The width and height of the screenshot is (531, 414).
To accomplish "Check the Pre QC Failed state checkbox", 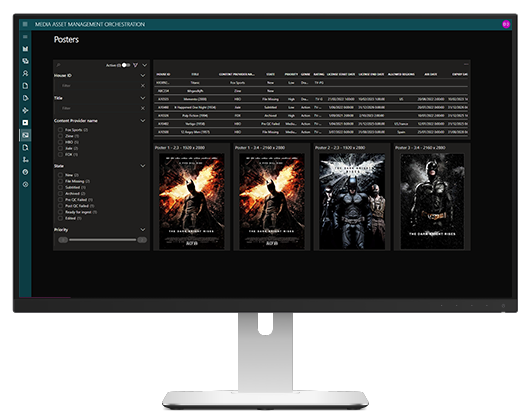I will pyautogui.click(x=60, y=200).
